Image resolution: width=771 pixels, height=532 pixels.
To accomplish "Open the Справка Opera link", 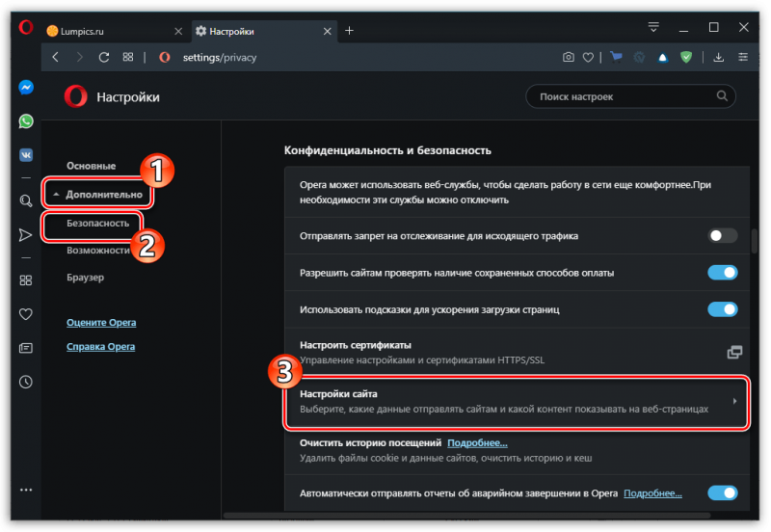I will point(101,347).
